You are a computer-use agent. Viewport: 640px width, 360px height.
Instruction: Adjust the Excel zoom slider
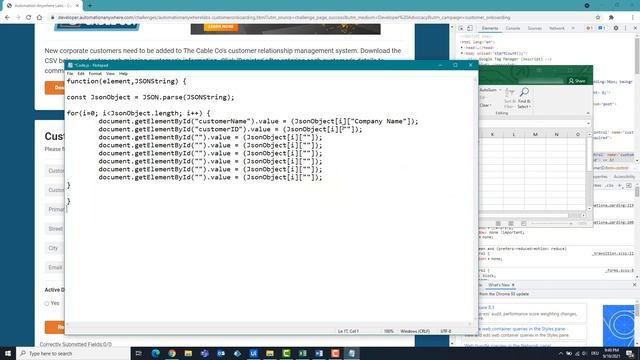tap(551, 223)
